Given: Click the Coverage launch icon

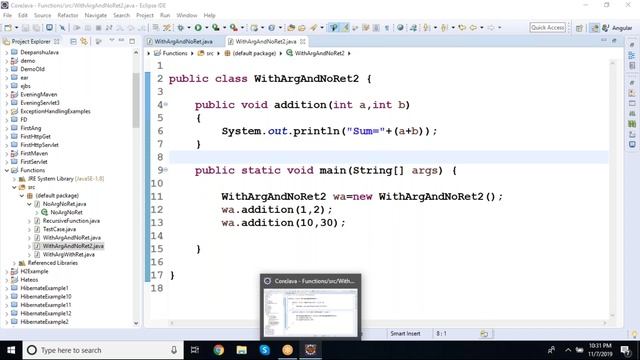Looking at the screenshot, I should (216, 28).
